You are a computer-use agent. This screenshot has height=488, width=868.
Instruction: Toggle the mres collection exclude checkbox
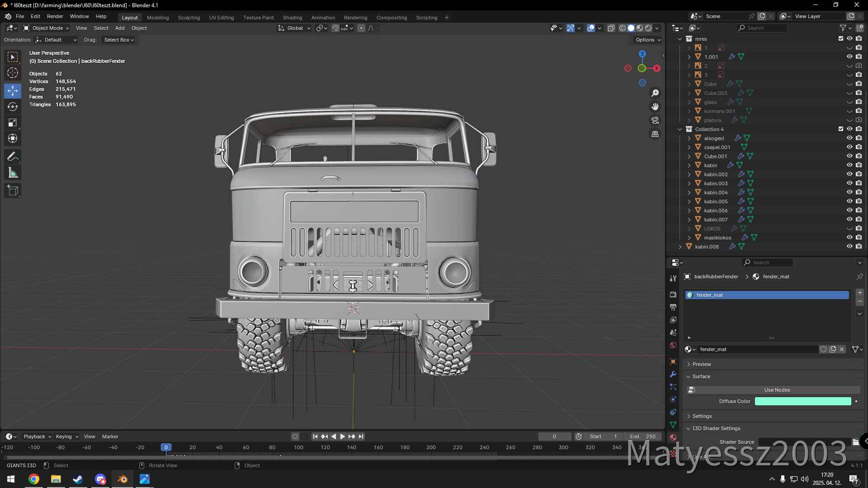click(841, 38)
